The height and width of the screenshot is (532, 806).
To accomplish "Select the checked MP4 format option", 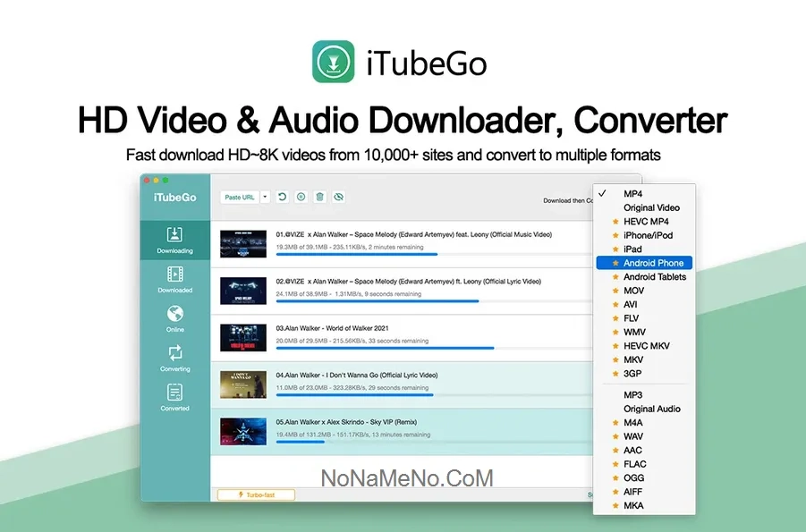I will coord(632,194).
